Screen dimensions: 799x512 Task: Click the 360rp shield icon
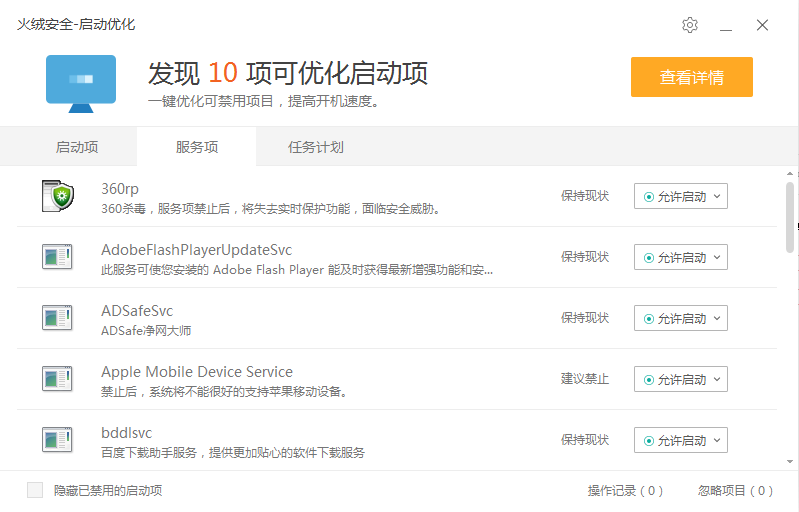58,196
